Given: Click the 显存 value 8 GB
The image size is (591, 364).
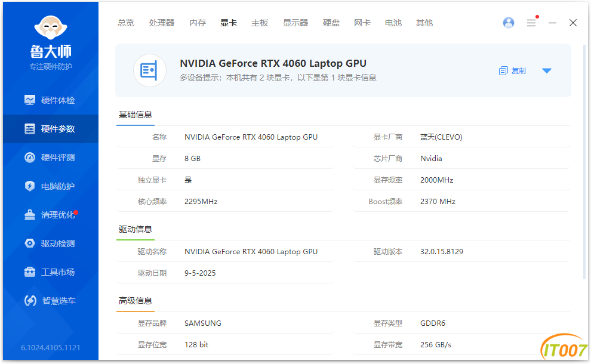Looking at the screenshot, I should pos(192,159).
